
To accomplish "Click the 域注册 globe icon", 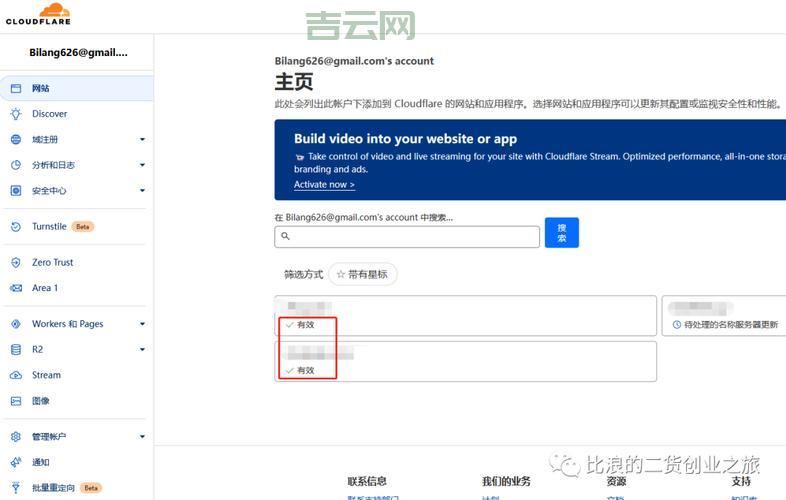I will point(16,139).
